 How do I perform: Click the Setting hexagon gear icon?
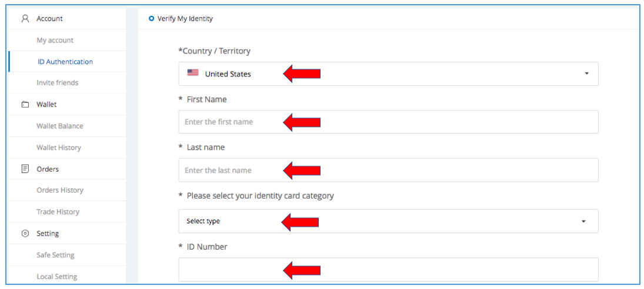[25, 233]
